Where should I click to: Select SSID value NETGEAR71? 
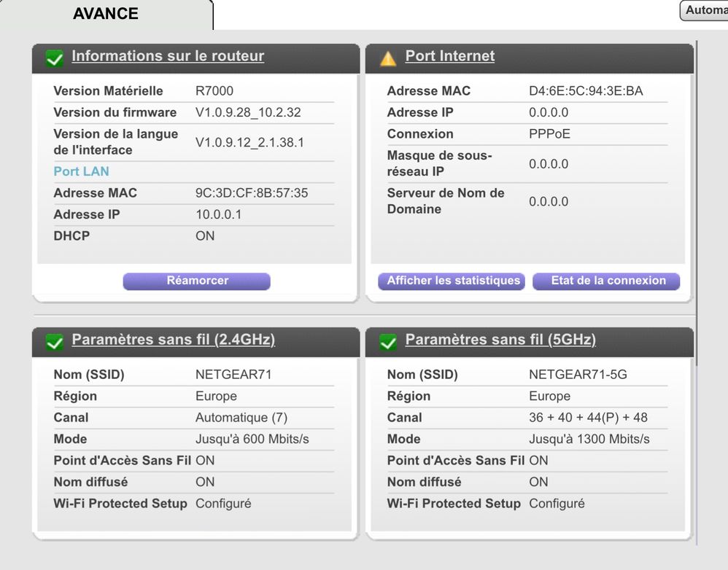click(233, 375)
